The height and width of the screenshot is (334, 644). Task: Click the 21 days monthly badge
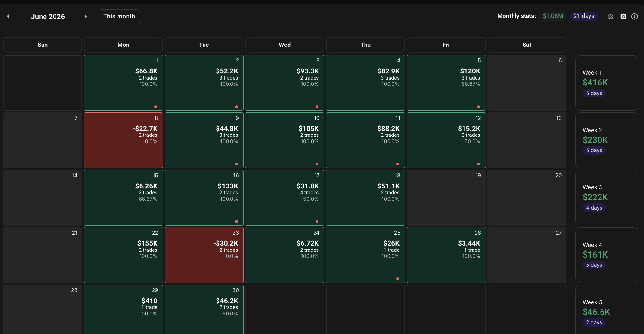(x=584, y=16)
